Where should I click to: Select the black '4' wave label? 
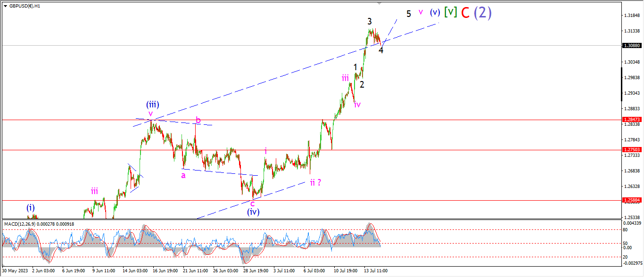pyautogui.click(x=381, y=50)
